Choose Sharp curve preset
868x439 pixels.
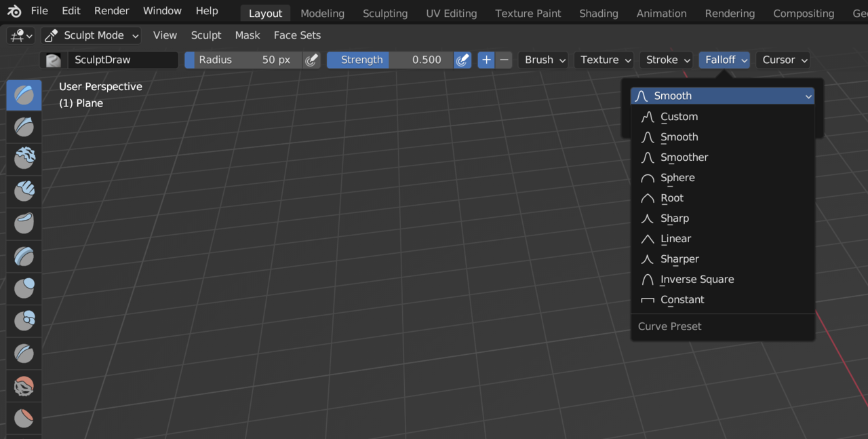click(723, 218)
